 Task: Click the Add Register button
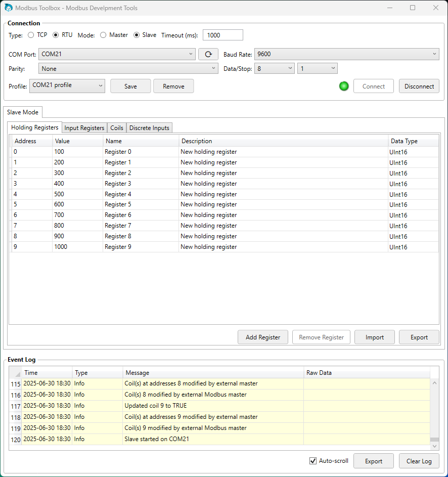click(x=262, y=337)
